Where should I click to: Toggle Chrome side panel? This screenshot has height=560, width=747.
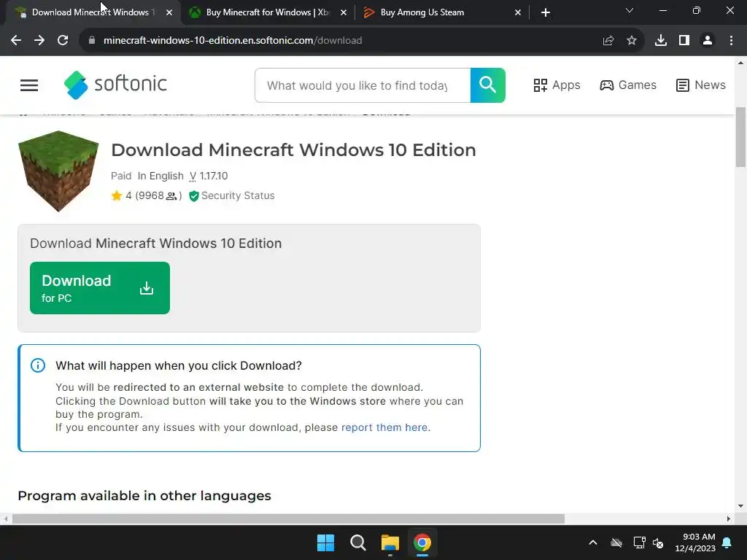(x=684, y=41)
